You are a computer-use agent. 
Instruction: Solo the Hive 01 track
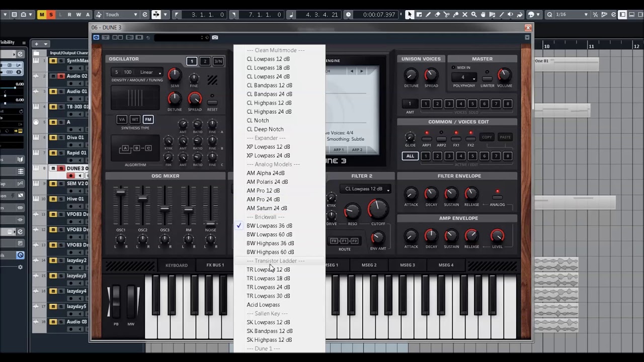61,199
